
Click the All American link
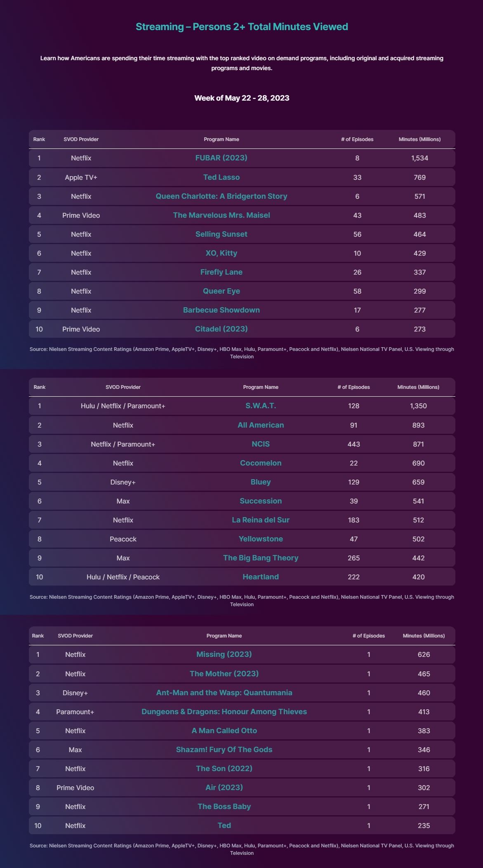pos(261,425)
